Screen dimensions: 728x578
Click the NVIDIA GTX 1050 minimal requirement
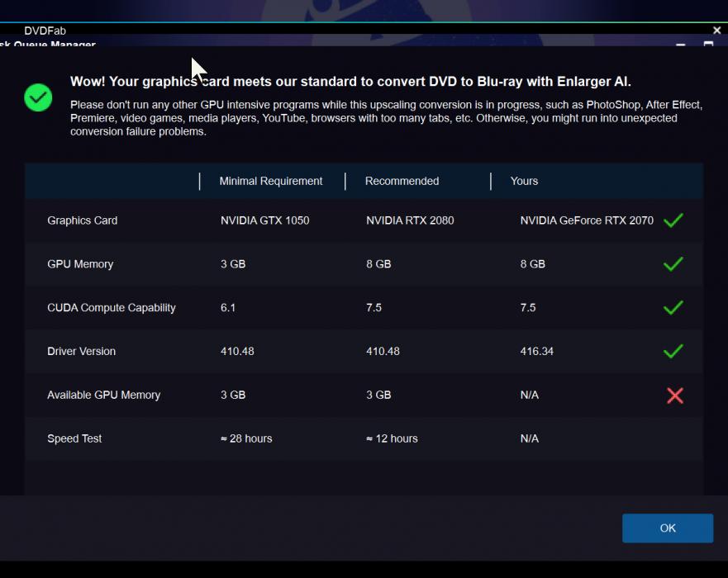[264, 220]
